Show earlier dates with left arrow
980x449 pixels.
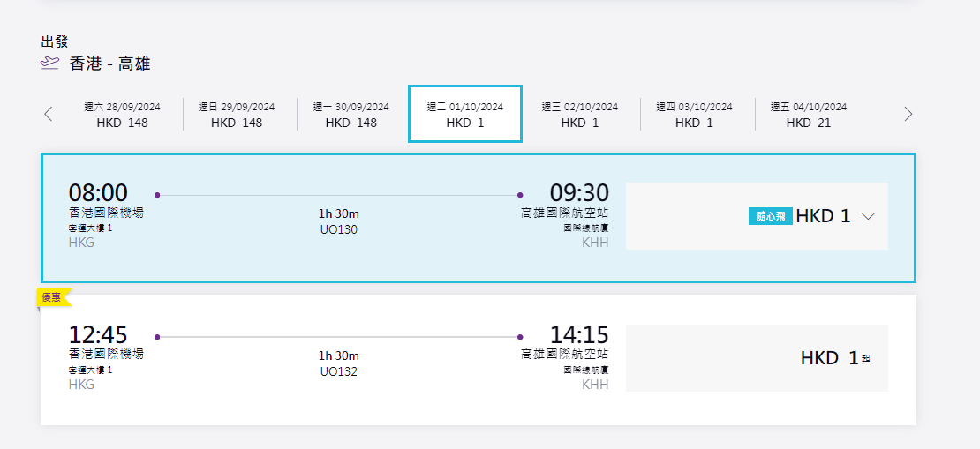coord(49,114)
